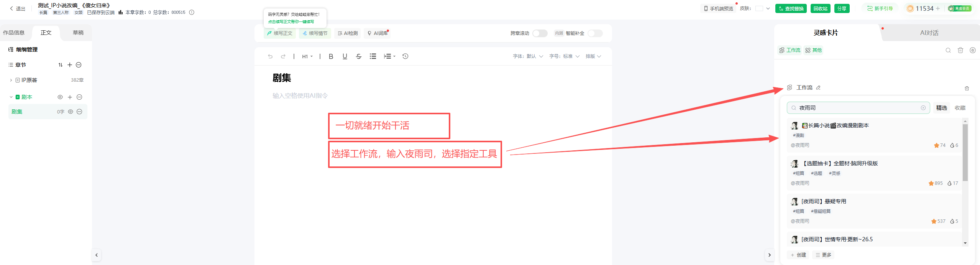980x265 pixels.
Task: Add a new item under 剧本
Action: (70, 97)
